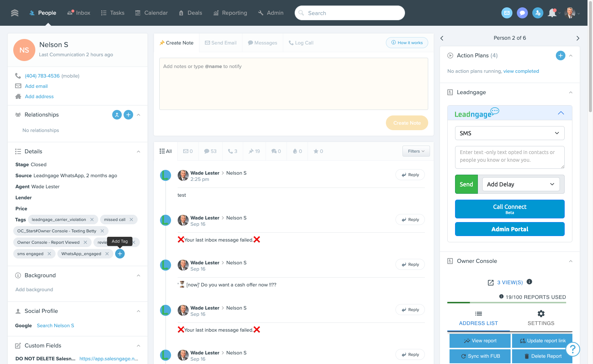593x364 pixels.
Task: Collapse the Relationships section
Action: 139,115
